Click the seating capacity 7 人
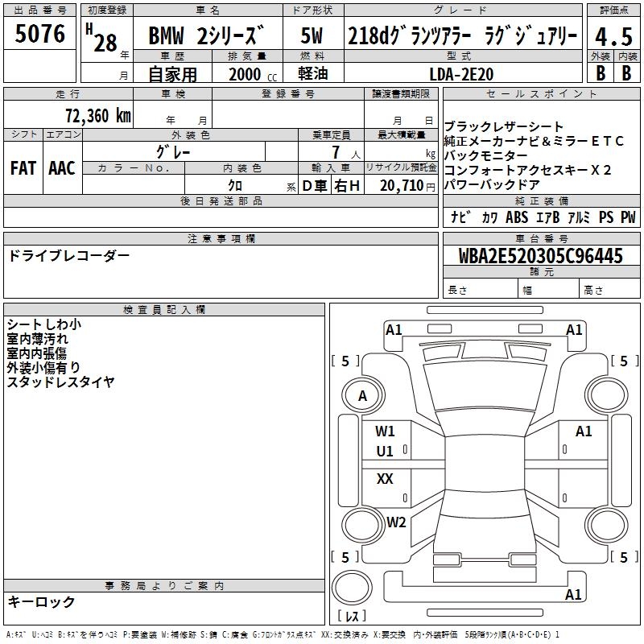 click(x=346, y=152)
